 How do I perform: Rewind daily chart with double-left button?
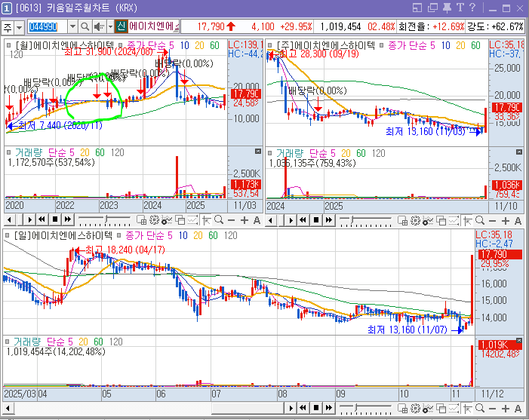[303, 408]
